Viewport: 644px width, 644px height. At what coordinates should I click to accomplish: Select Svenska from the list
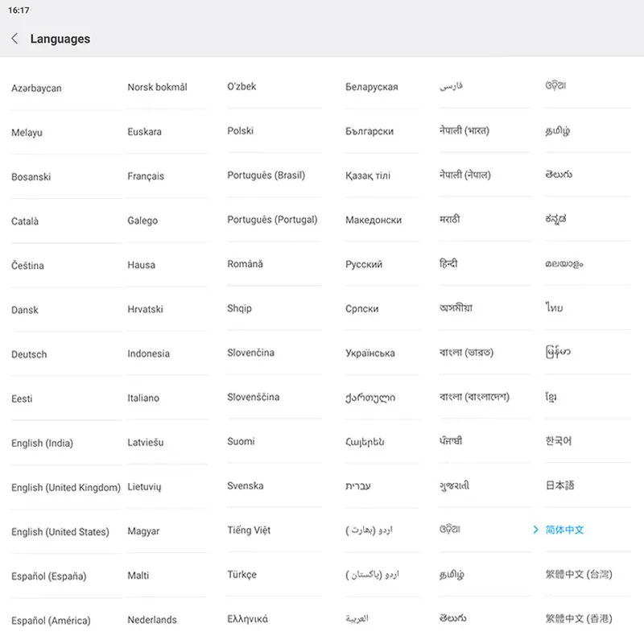pyautogui.click(x=246, y=486)
